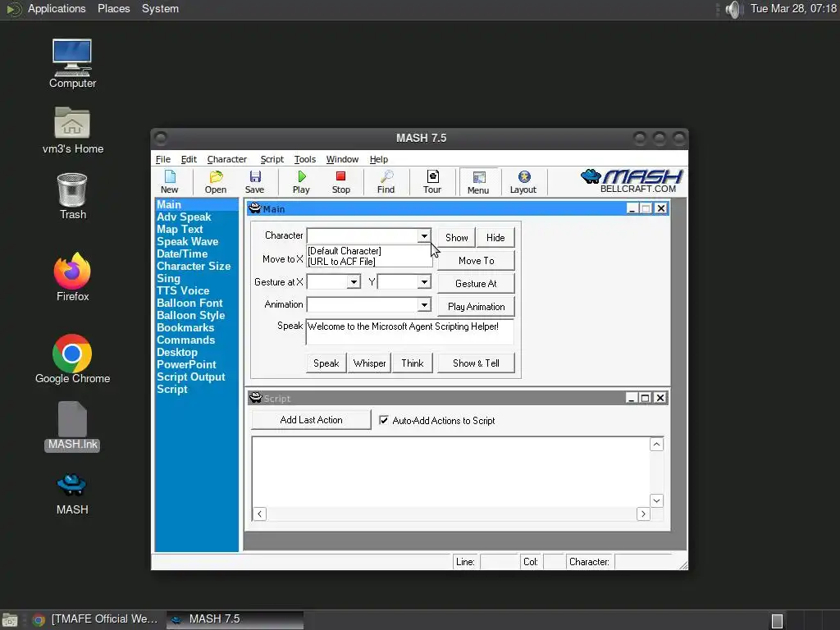Image resolution: width=840 pixels, height=630 pixels.
Task: Select the MASH.lnk desktop file
Action: 72,427
